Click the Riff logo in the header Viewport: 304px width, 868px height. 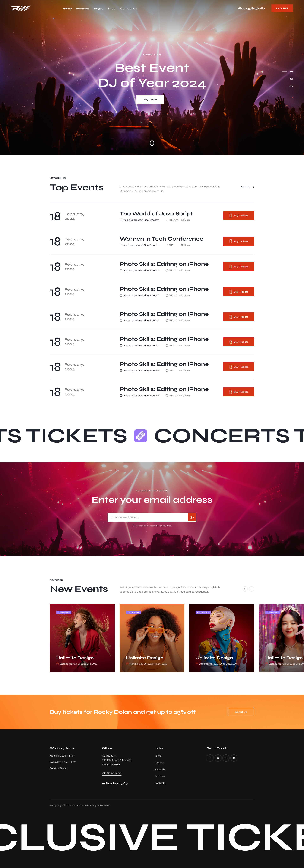(x=21, y=8)
